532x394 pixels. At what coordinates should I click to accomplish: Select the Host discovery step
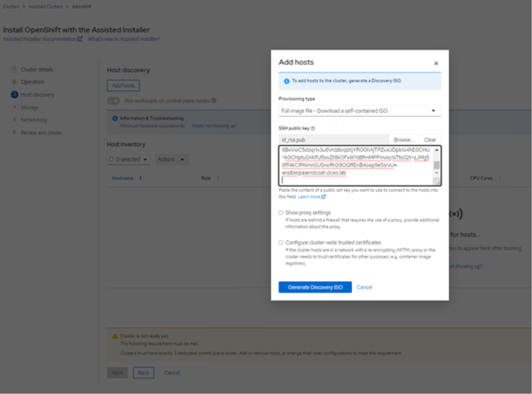[37, 95]
